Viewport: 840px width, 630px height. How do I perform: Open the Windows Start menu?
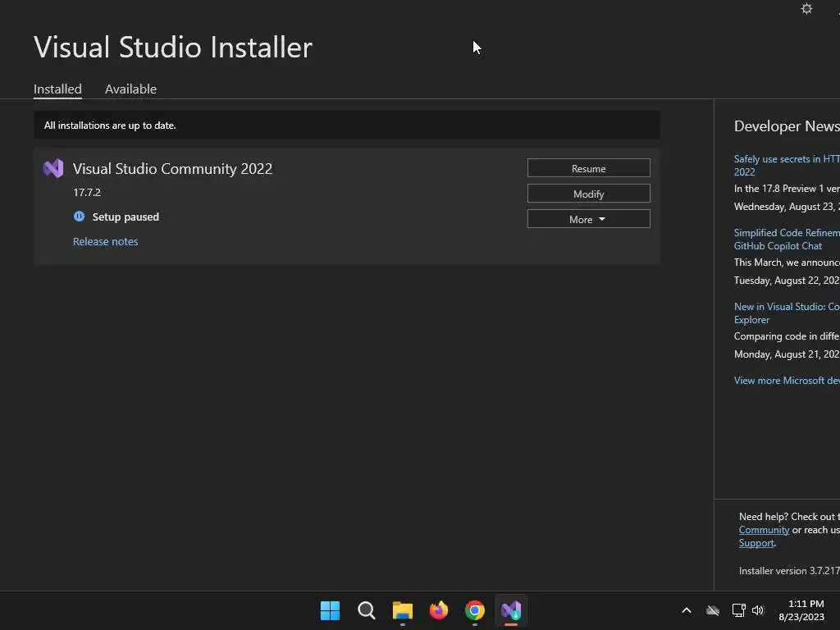[x=330, y=610]
